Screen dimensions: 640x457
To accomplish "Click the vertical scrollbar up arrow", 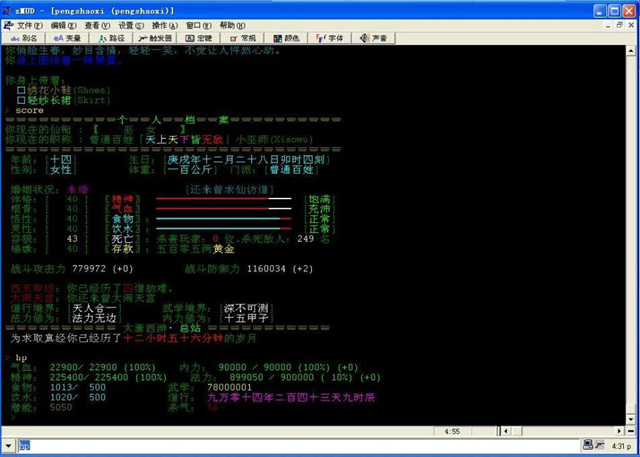I will 631,51.
